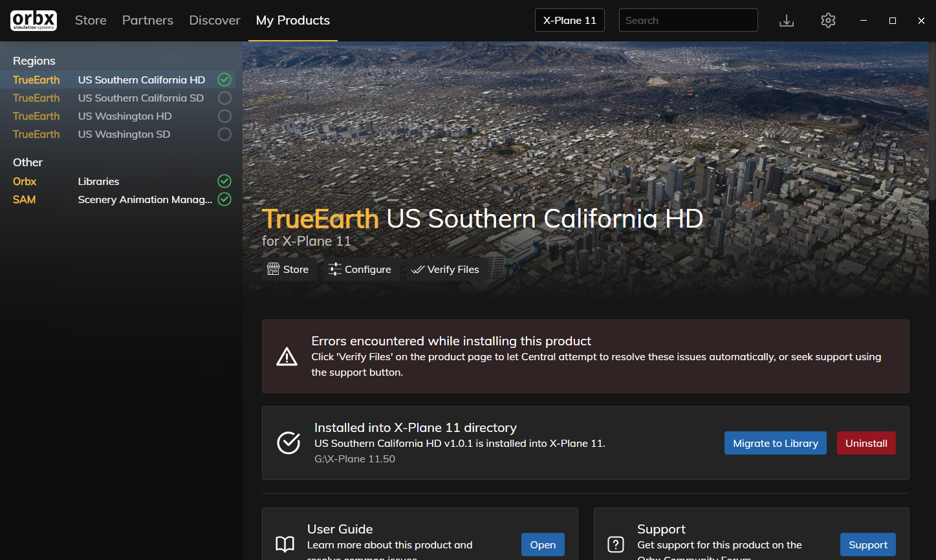Click the Configure label

[368, 269]
